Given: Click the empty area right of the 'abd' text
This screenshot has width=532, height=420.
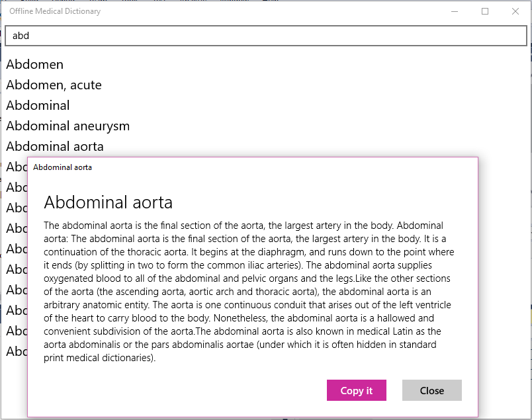Looking at the screenshot, I should 331,36.
